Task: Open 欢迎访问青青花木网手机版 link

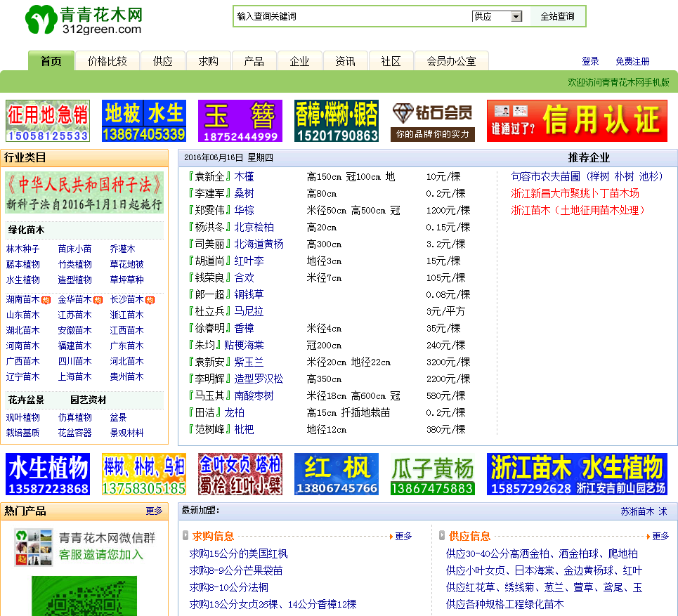Action: click(618, 82)
